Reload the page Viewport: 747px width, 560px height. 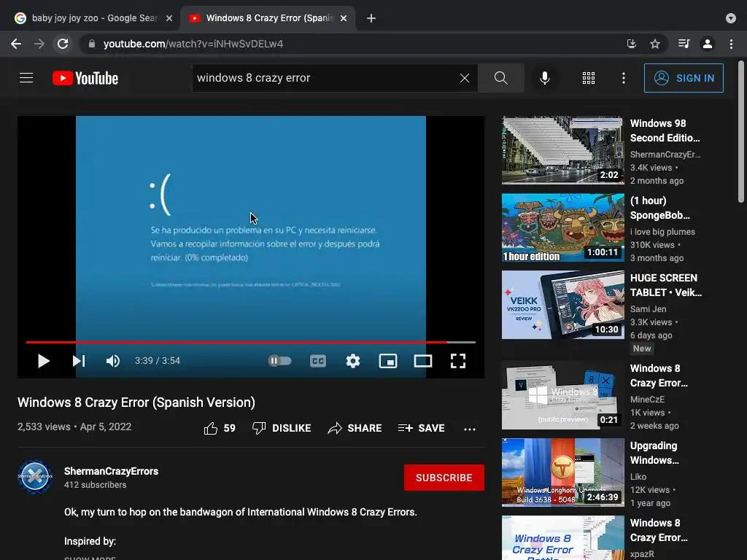pyautogui.click(x=63, y=44)
